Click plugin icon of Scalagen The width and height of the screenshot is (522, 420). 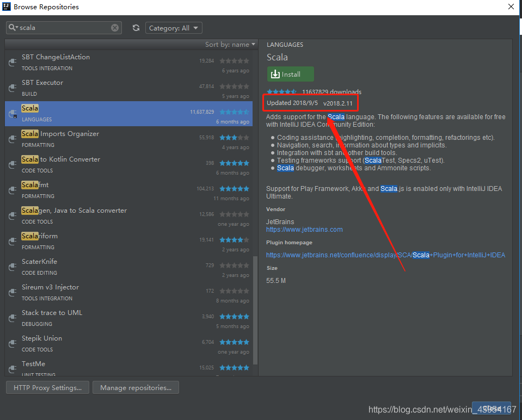click(13, 216)
